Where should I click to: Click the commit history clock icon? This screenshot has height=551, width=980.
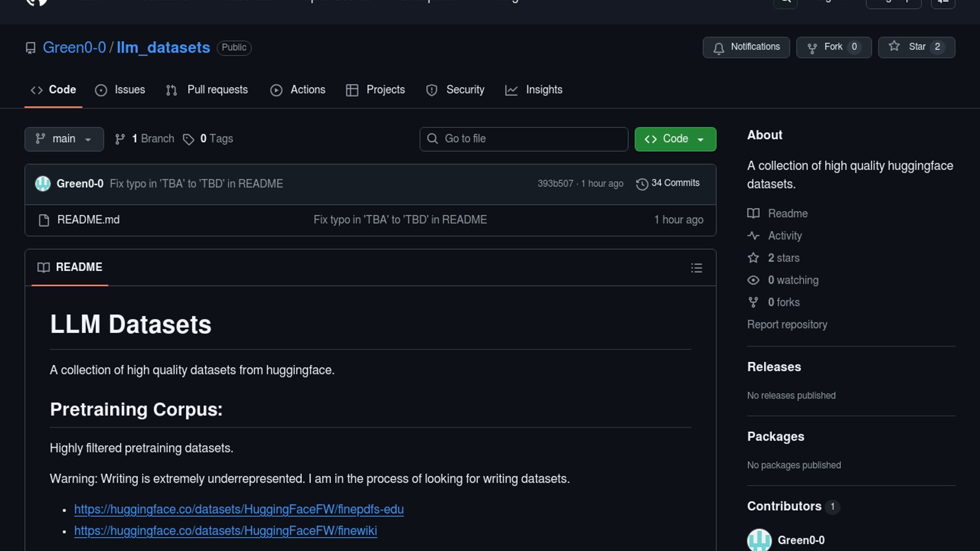click(642, 184)
